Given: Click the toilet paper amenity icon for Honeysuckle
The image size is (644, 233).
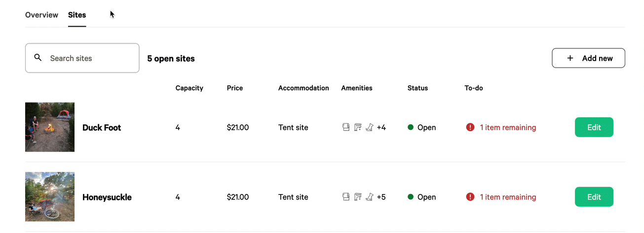Looking at the screenshot, I should (346, 197).
